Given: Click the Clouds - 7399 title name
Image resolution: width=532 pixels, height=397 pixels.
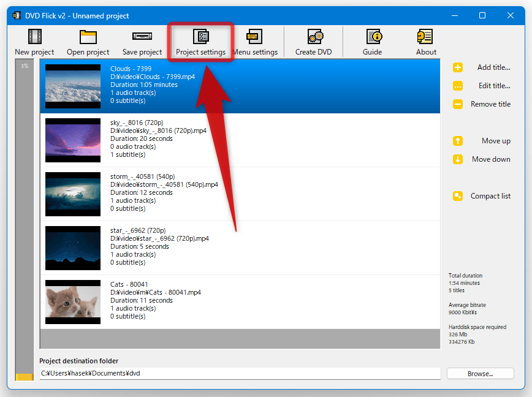Looking at the screenshot, I should click(131, 69).
